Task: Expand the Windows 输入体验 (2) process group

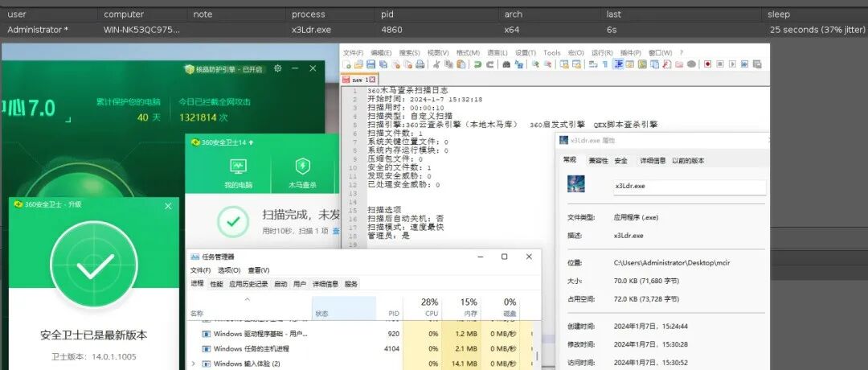Action: (193, 364)
